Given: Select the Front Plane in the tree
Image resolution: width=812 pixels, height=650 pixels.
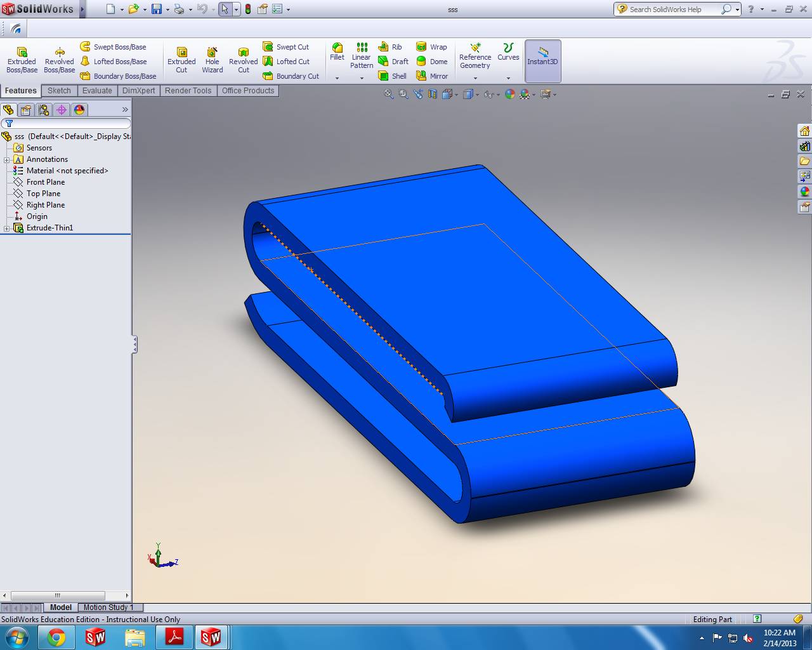Looking at the screenshot, I should pyautogui.click(x=46, y=182).
